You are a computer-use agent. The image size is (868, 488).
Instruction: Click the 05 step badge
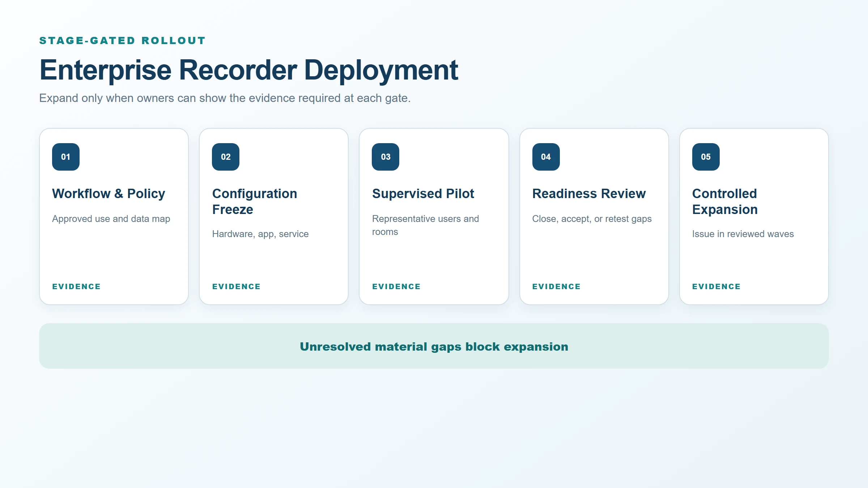(706, 157)
